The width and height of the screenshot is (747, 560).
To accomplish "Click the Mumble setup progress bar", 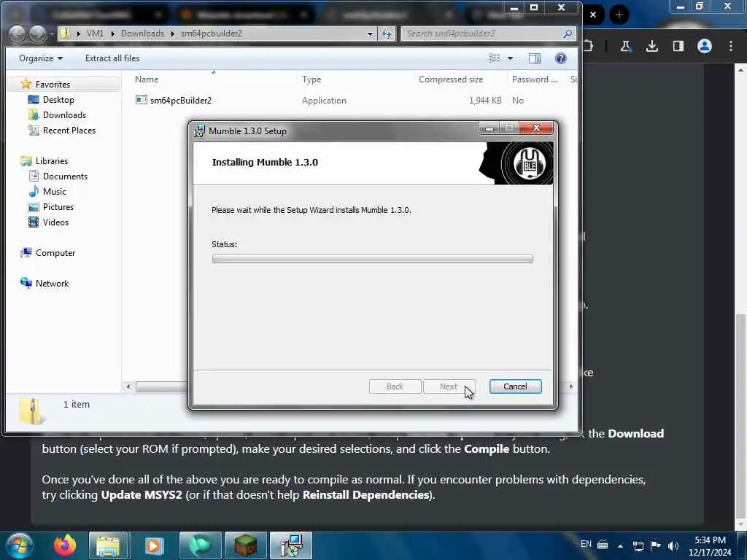I will click(373, 259).
